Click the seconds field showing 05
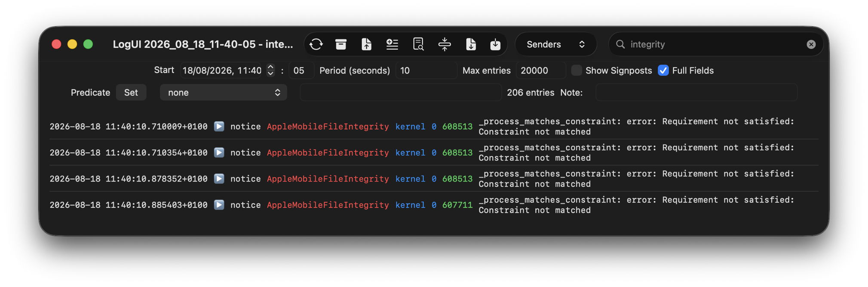This screenshot has width=868, height=287. 301,70
